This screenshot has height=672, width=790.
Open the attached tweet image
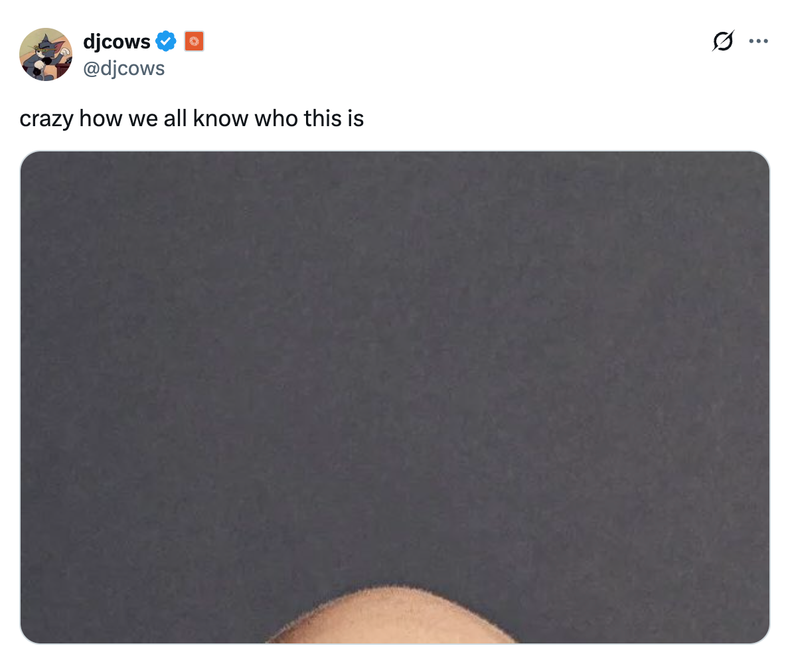394,397
